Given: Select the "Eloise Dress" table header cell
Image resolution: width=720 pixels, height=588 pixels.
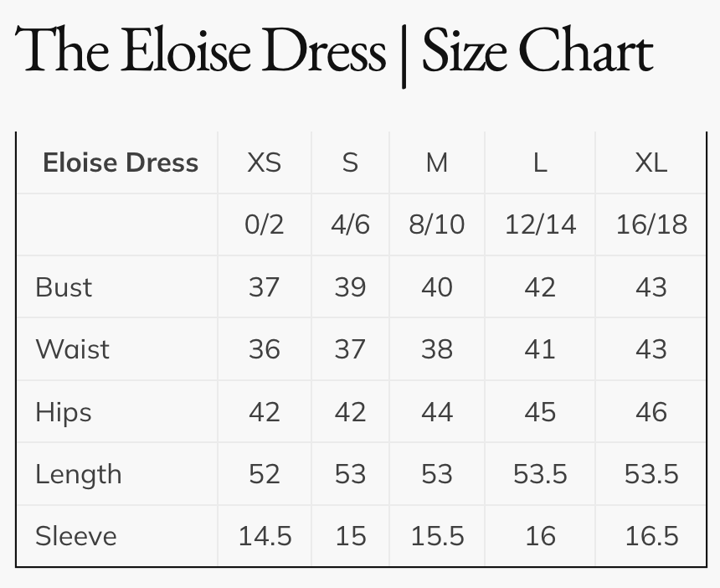Looking at the screenshot, I should (121, 162).
